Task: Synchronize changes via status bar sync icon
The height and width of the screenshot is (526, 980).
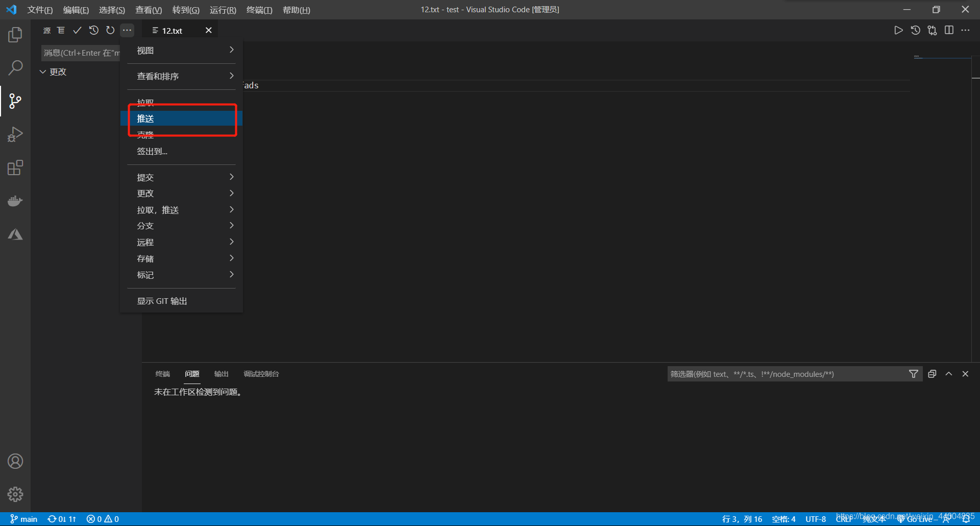Action: 62,519
